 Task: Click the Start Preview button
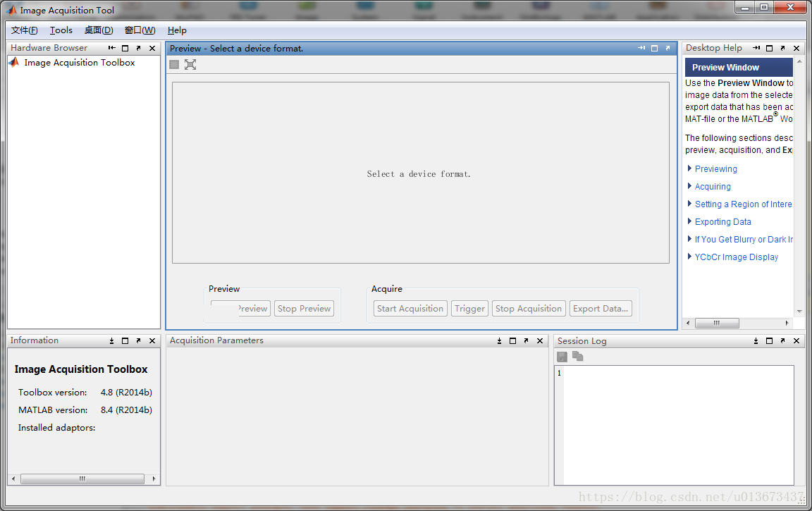click(240, 309)
